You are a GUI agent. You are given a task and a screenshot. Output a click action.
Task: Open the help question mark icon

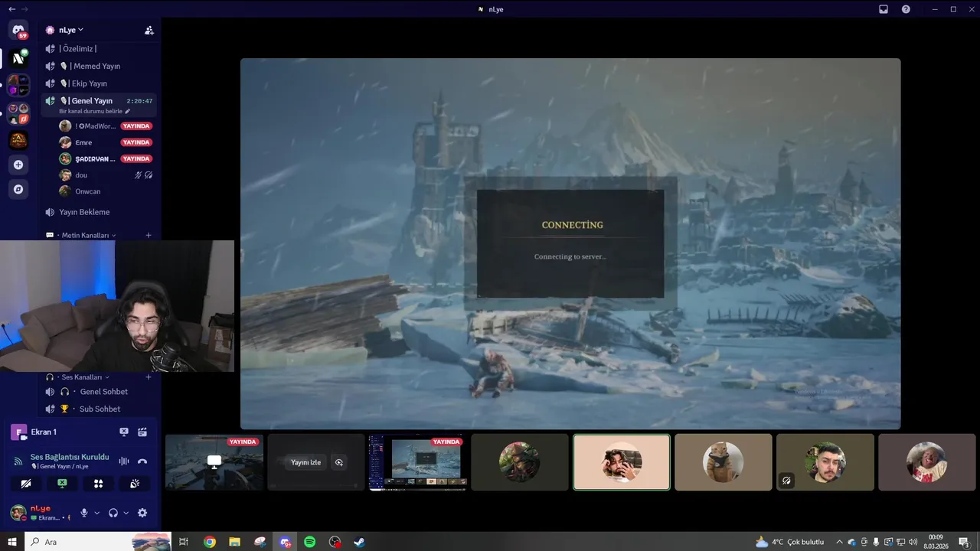tap(906, 9)
